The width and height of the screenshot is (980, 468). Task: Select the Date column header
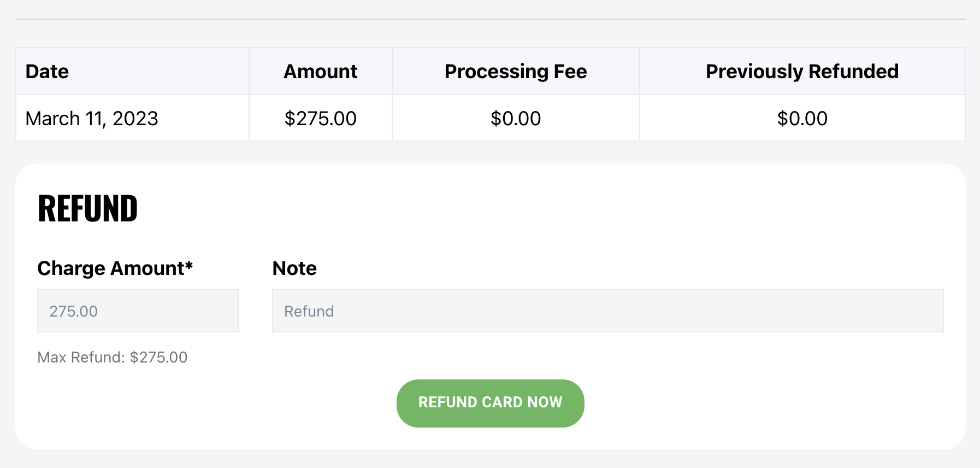(x=47, y=72)
